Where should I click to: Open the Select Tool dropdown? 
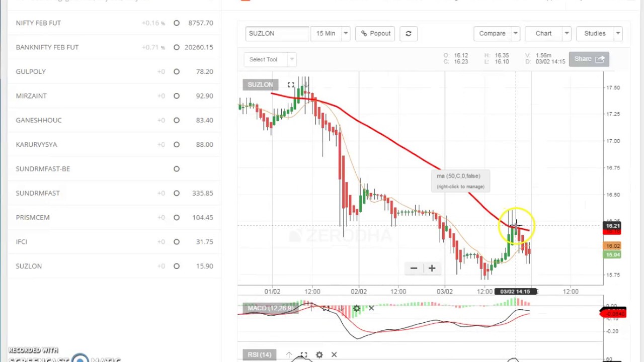pyautogui.click(x=270, y=59)
